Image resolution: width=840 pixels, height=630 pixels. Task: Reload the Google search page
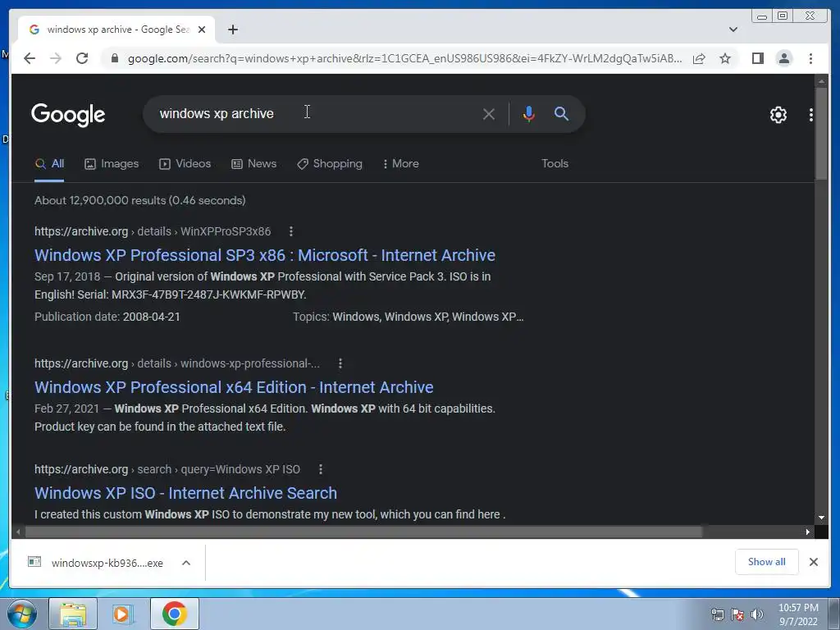pos(82,58)
